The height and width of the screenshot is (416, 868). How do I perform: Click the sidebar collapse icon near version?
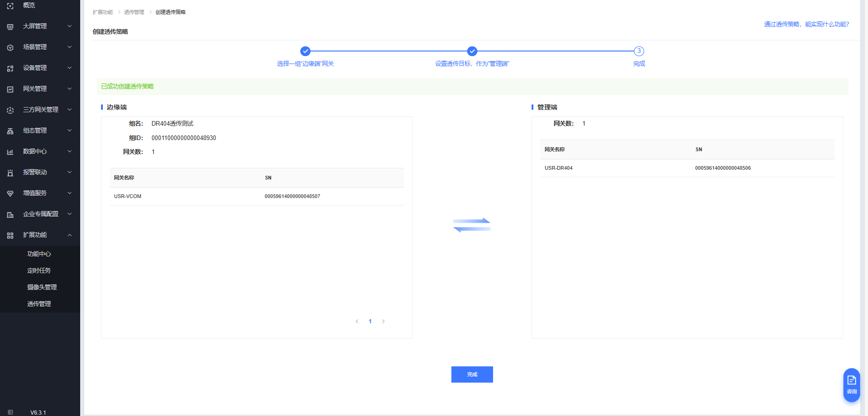[10, 412]
